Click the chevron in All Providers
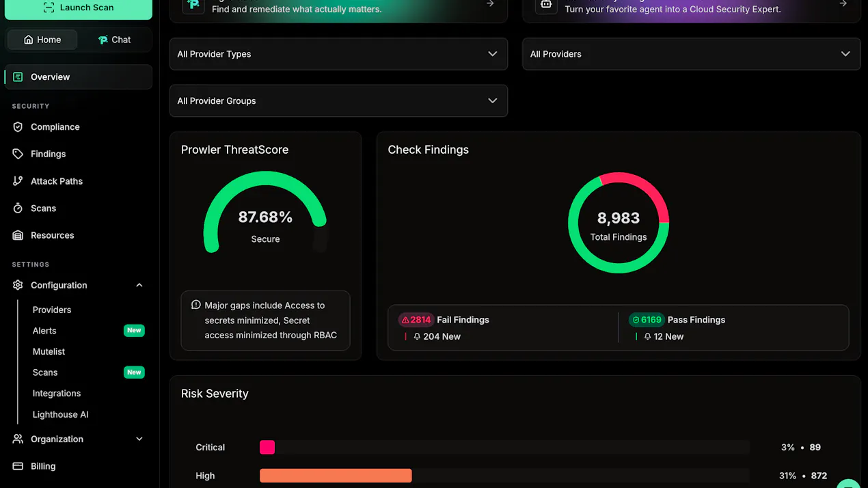The height and width of the screenshot is (488, 868). pos(845,54)
